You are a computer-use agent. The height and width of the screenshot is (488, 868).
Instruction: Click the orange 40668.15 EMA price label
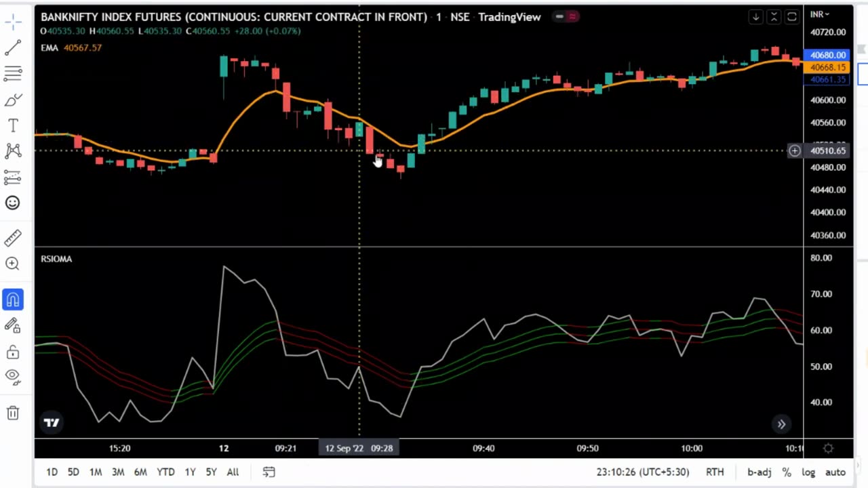[x=826, y=67]
